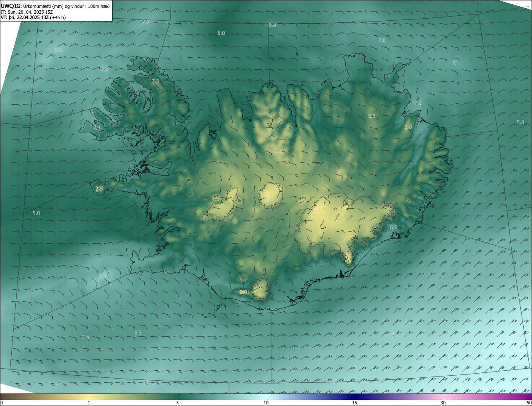This screenshot has height=406, width=532.
Task: Click the 2.0 value label on the map
Action: point(244,292)
